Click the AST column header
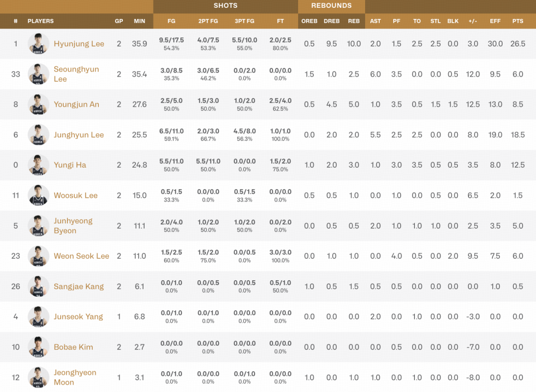The width and height of the screenshot is (536, 392). tap(375, 21)
